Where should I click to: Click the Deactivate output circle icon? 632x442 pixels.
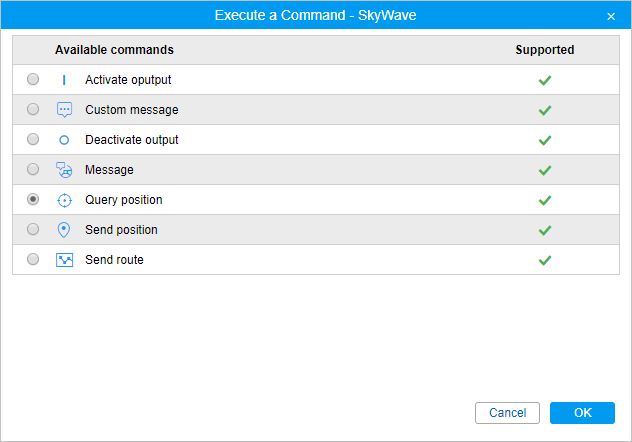point(64,140)
